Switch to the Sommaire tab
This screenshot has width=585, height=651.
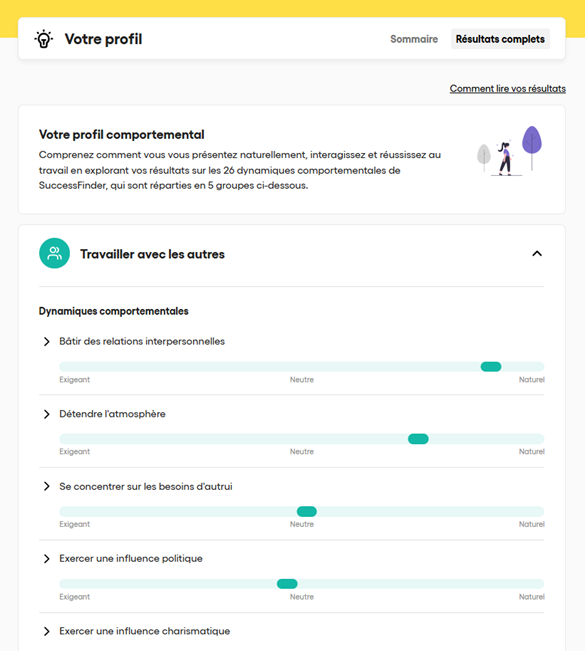(414, 39)
